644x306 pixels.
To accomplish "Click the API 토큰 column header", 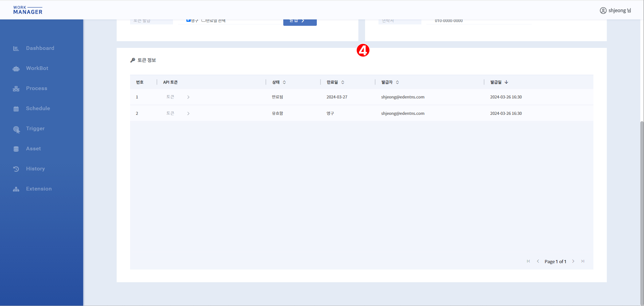I will coord(170,82).
